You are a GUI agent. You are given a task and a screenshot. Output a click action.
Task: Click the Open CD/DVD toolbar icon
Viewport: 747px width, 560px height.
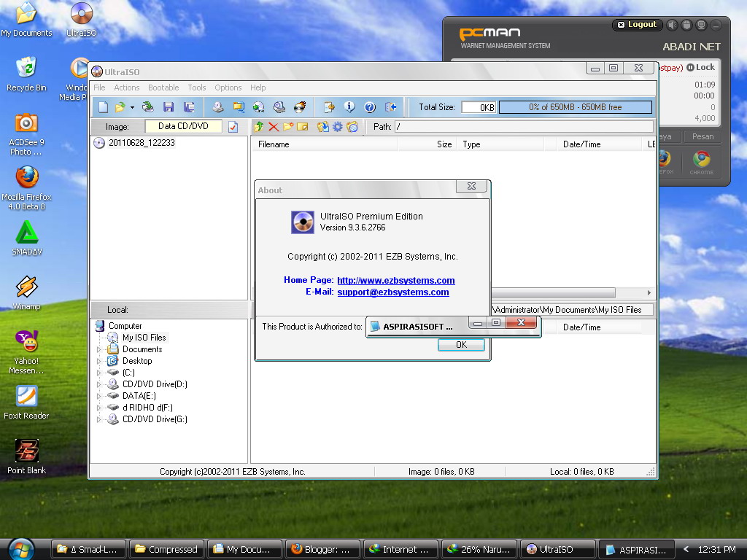(x=147, y=107)
